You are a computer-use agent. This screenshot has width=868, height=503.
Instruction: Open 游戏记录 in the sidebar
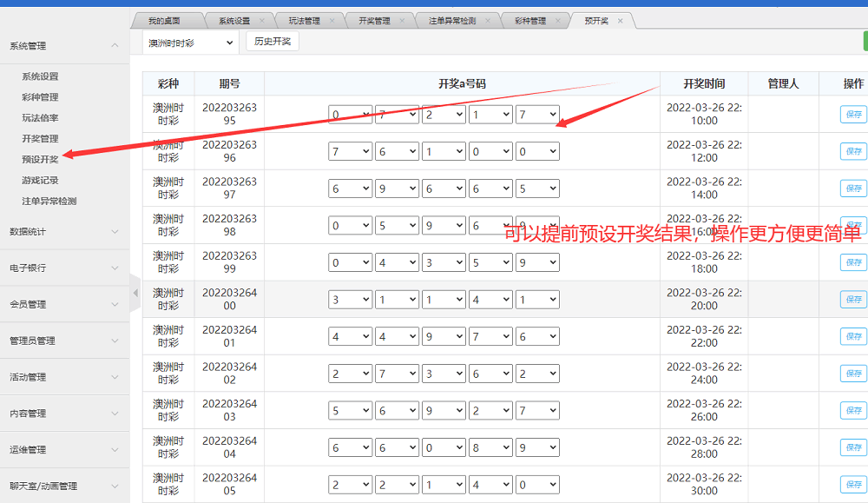[x=40, y=180]
